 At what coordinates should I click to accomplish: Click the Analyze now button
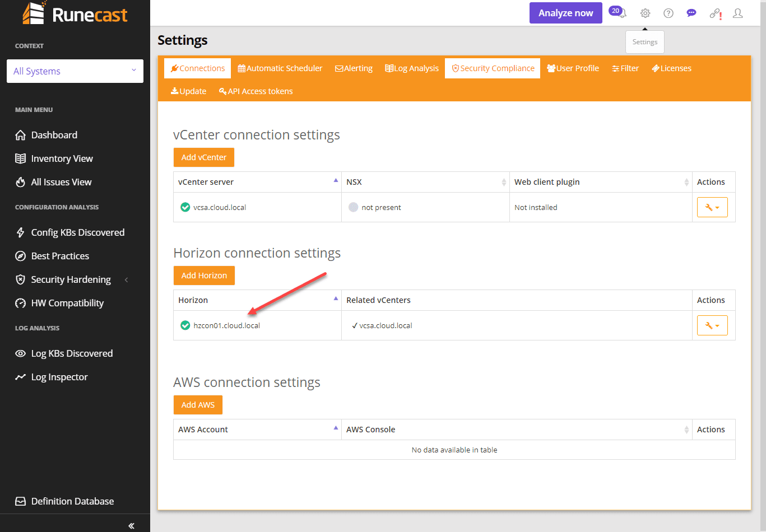[566, 13]
